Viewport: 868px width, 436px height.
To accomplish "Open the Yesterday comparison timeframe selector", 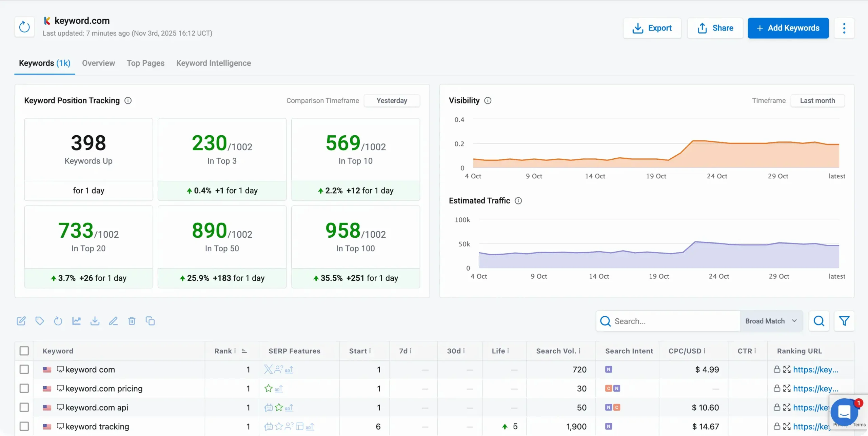I will coord(392,100).
